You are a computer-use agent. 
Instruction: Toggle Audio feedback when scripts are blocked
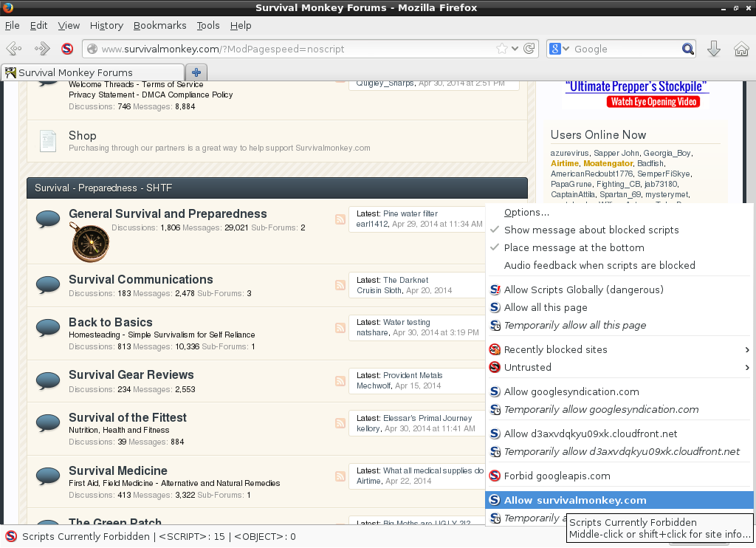(x=619, y=266)
